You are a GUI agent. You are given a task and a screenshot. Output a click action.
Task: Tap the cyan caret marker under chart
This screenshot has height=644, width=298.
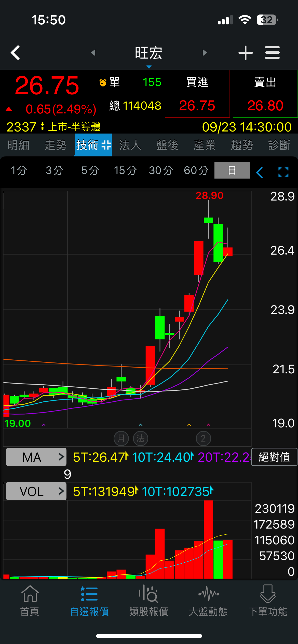(x=140, y=425)
